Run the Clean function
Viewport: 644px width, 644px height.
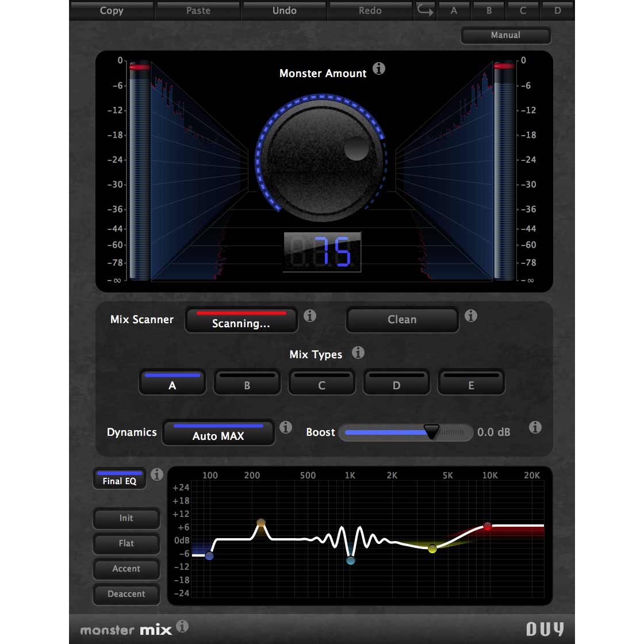pos(401,320)
